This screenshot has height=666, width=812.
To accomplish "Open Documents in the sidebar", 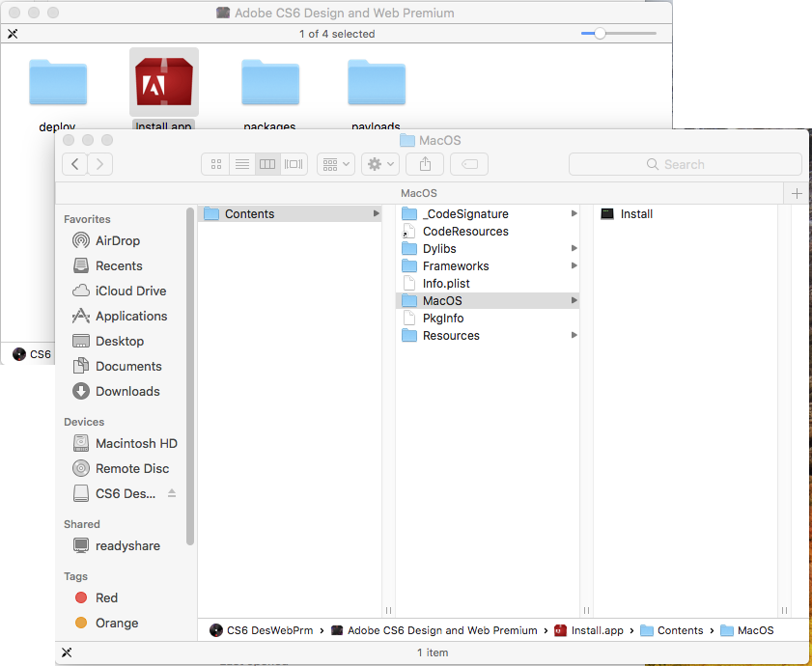I will pyautogui.click(x=128, y=366).
